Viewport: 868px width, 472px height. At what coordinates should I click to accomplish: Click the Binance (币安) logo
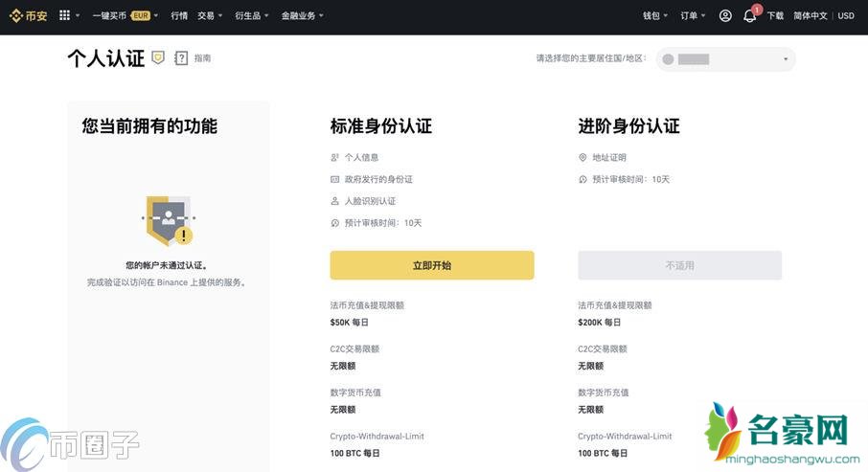(29, 15)
